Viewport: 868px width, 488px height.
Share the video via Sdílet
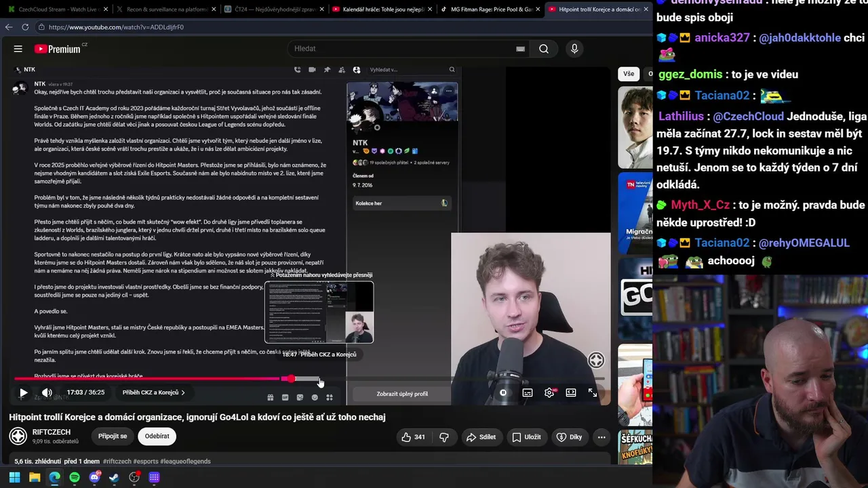coord(481,437)
